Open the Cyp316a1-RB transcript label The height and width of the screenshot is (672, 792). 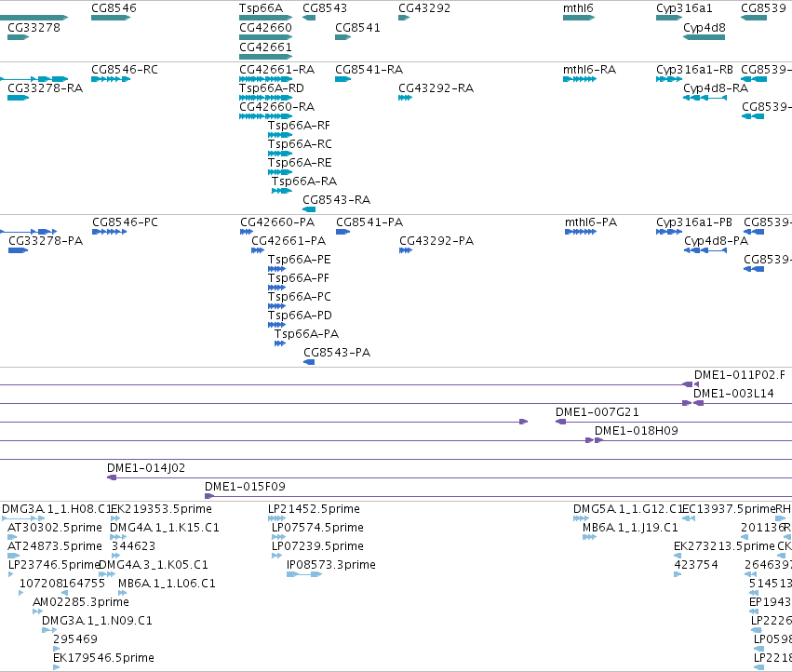tap(694, 70)
